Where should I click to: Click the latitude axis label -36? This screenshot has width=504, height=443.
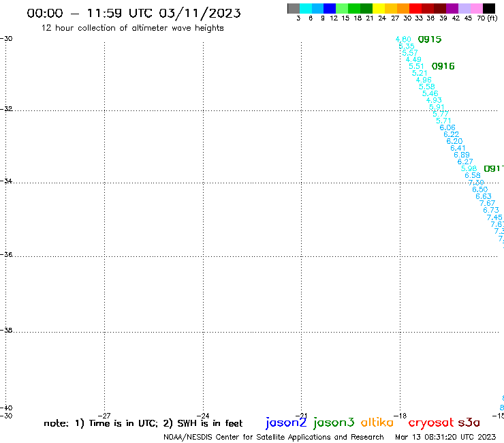point(6,254)
